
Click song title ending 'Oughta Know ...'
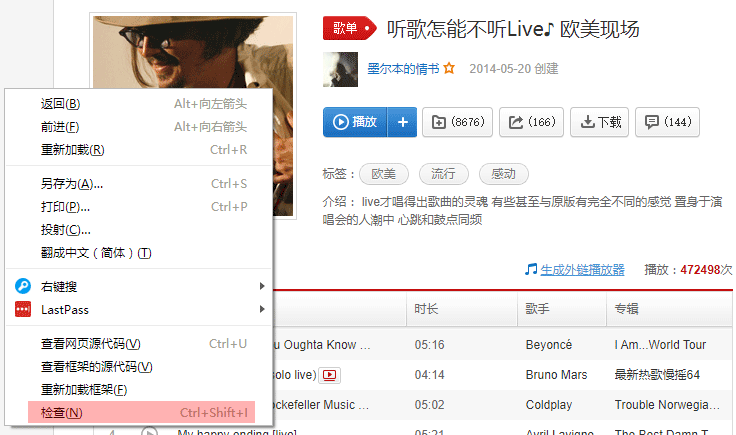click(x=322, y=345)
